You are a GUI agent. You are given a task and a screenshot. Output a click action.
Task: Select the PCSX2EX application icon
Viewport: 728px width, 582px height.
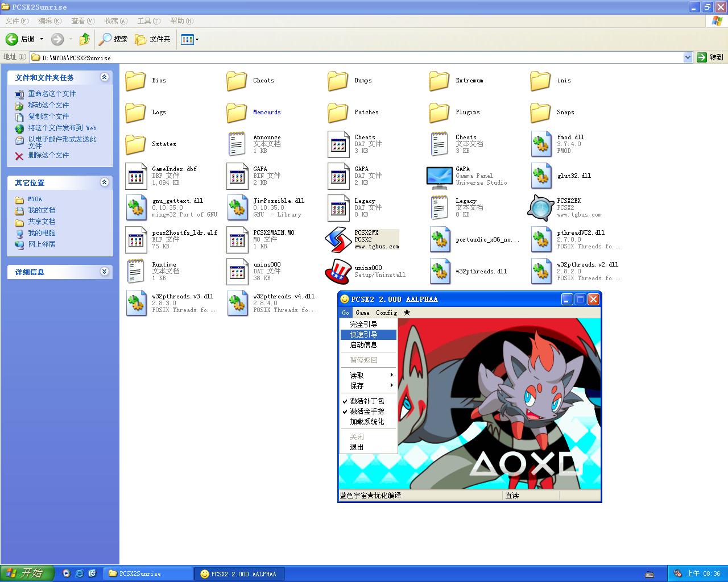pos(540,208)
